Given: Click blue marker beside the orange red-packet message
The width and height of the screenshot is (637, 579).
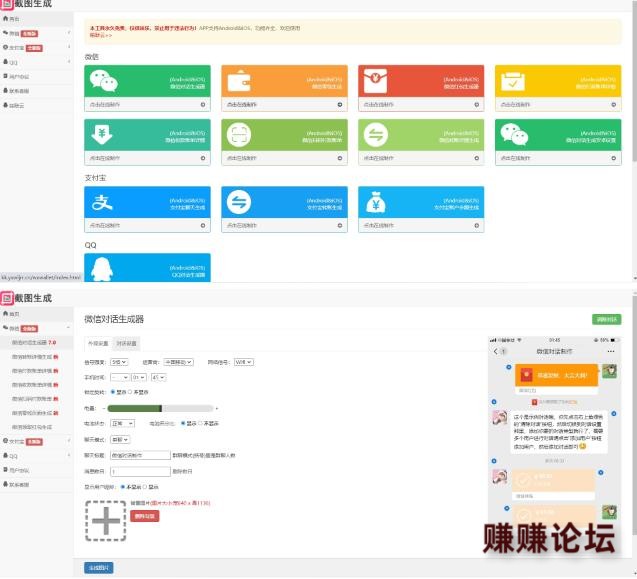Looking at the screenshot, I should [509, 367].
